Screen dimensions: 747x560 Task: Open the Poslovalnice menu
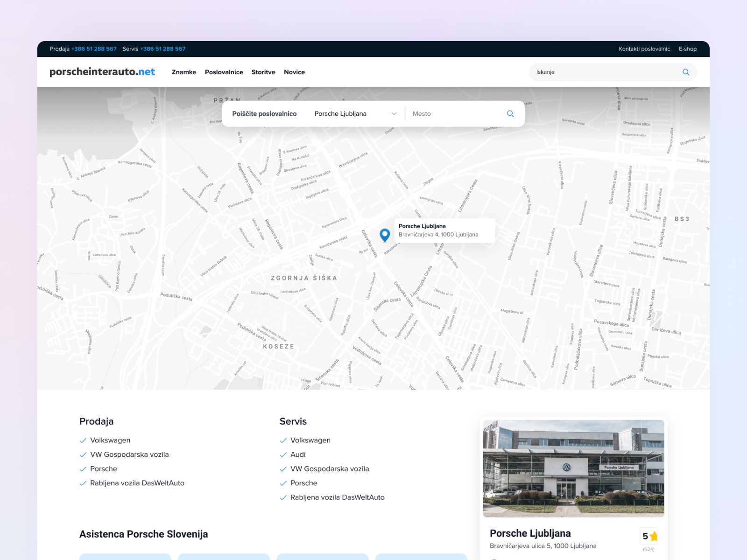(x=224, y=72)
